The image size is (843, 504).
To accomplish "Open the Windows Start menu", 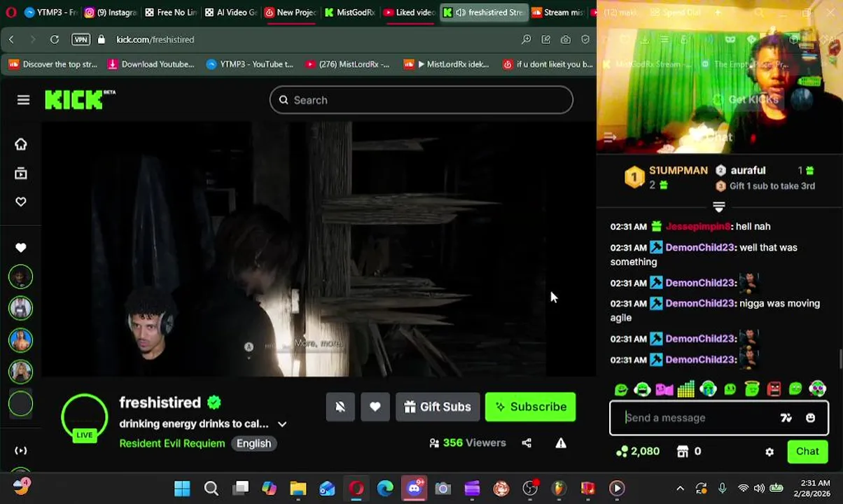I will point(182,489).
